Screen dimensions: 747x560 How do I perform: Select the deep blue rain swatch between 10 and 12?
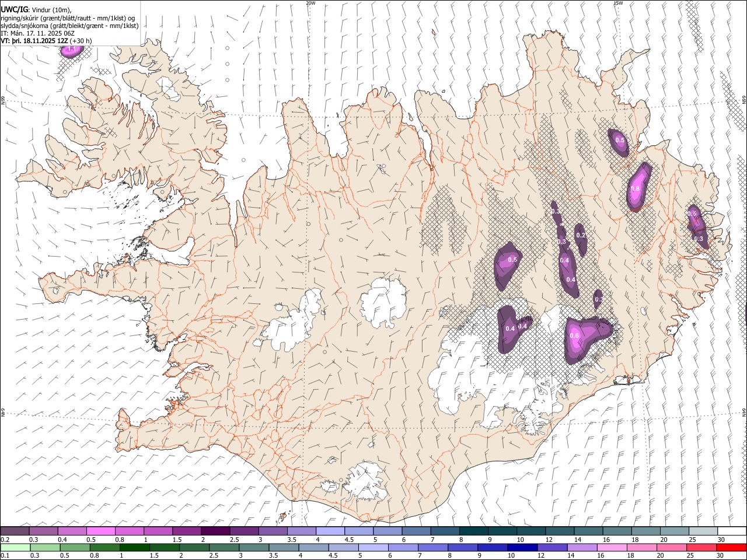522,547
